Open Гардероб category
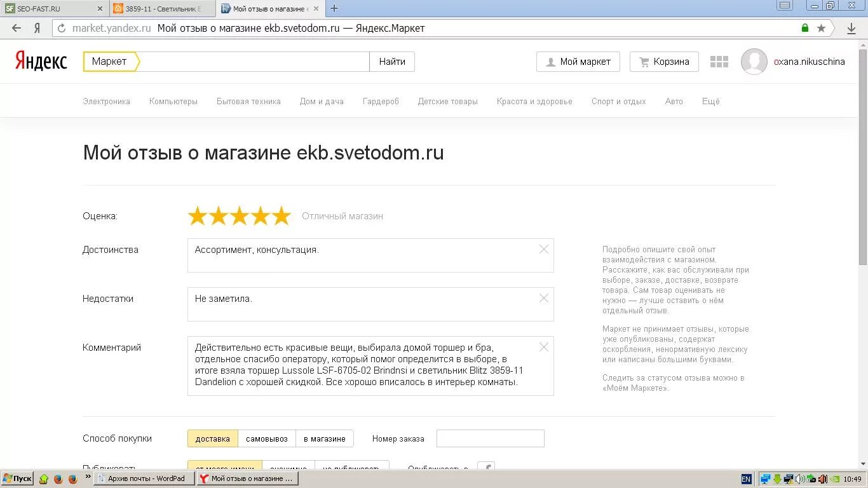 tap(381, 102)
